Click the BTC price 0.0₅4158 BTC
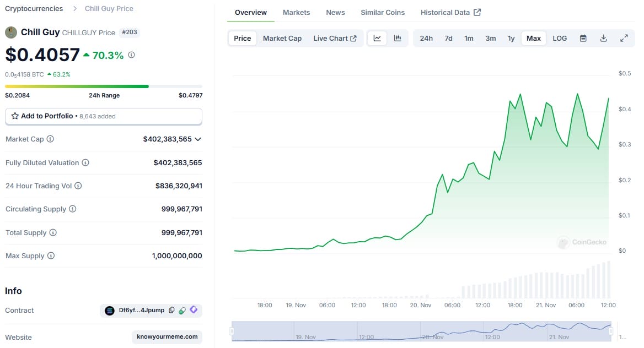Image resolution: width=644 pixels, height=348 pixels. coord(24,75)
